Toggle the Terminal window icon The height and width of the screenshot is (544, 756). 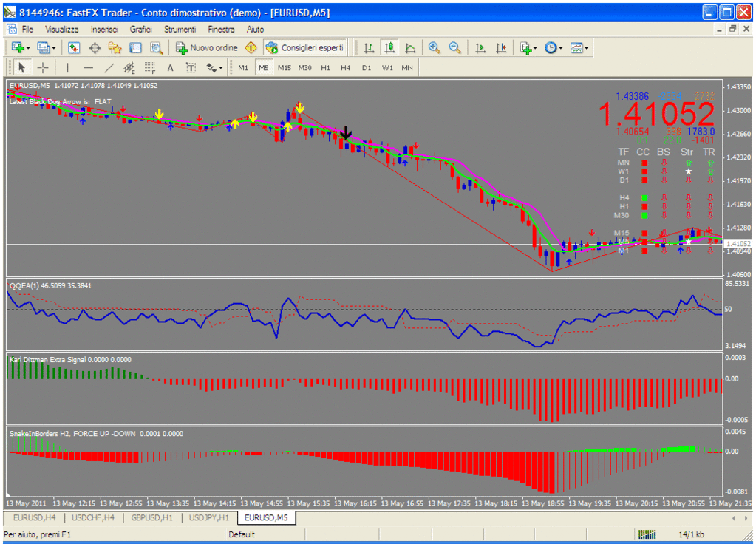click(x=135, y=48)
